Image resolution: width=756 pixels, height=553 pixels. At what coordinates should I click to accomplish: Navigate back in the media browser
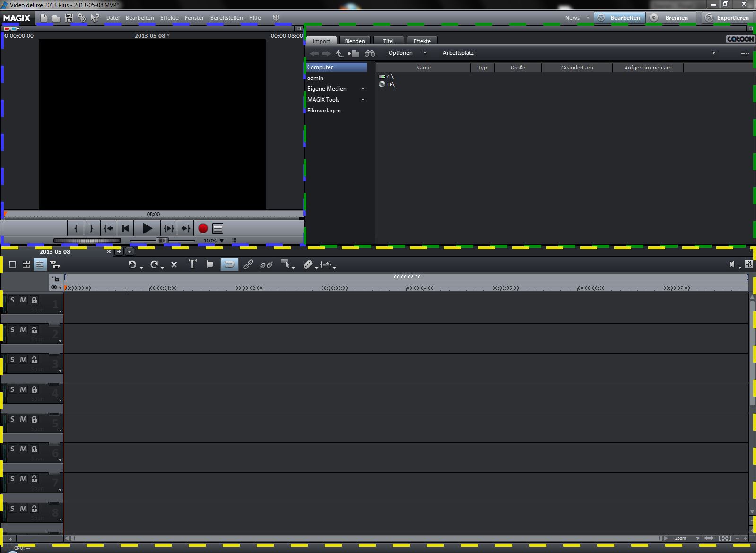coord(314,53)
